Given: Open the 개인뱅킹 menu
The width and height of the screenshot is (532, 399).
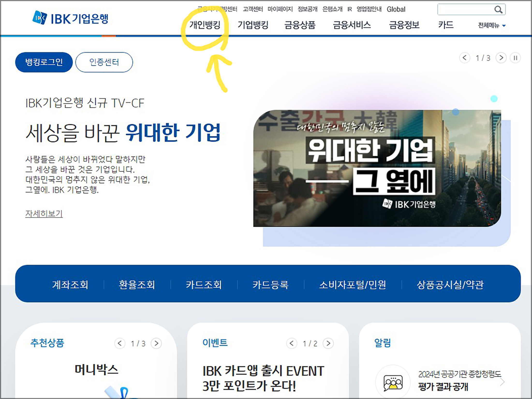Looking at the screenshot, I should coord(205,25).
